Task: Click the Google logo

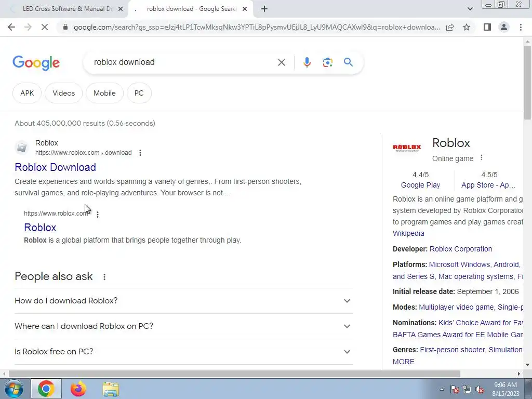Action: (36, 63)
